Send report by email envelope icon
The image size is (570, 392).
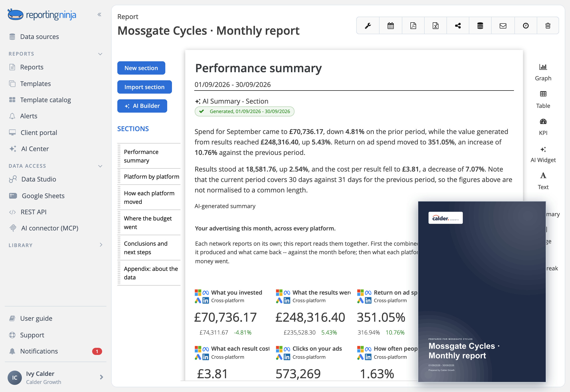tap(503, 26)
